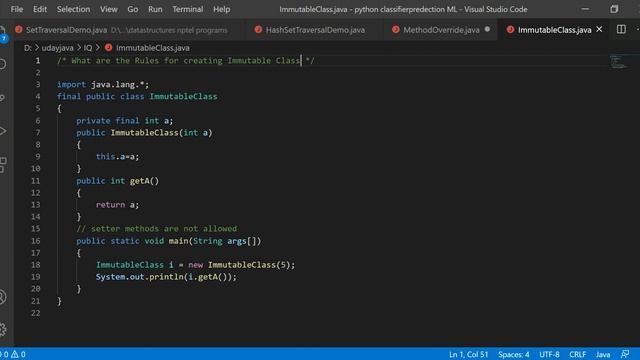
Task: Open Source Control view
Action: [x=3, y=98]
